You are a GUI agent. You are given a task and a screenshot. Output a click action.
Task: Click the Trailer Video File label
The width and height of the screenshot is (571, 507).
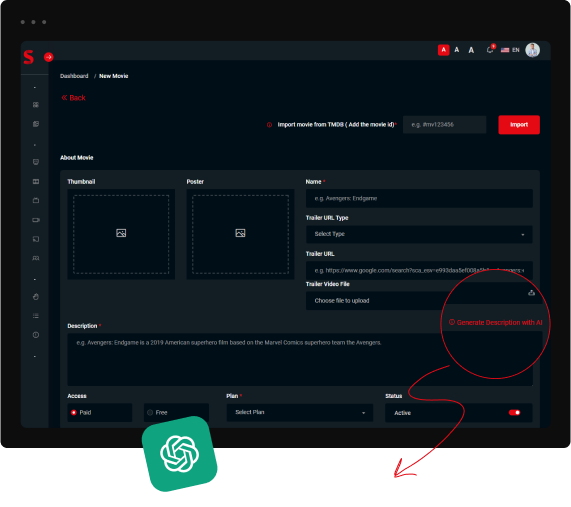(x=328, y=284)
